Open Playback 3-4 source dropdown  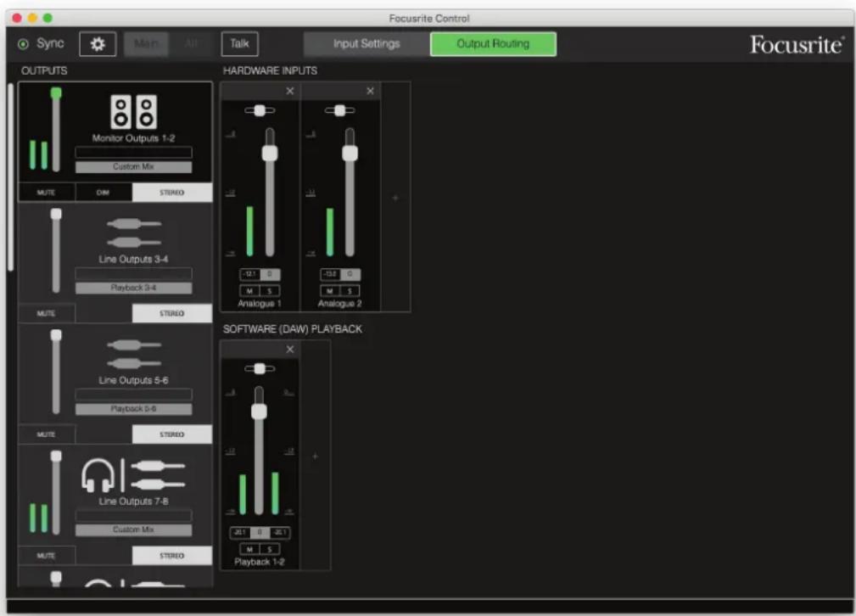(134, 288)
